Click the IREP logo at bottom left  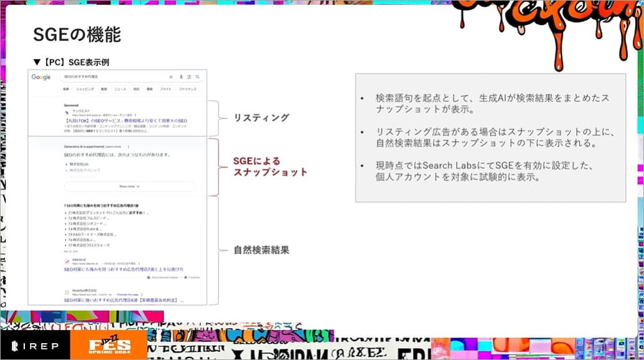36,346
